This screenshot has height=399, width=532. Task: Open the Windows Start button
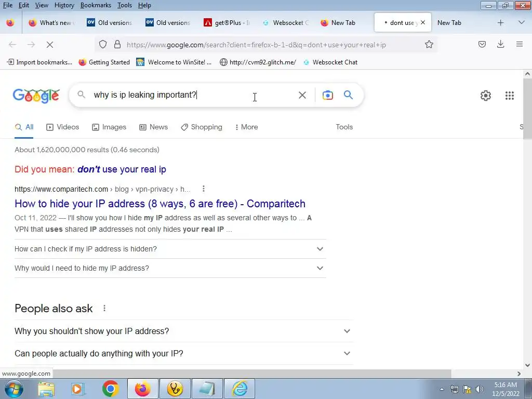(x=14, y=389)
